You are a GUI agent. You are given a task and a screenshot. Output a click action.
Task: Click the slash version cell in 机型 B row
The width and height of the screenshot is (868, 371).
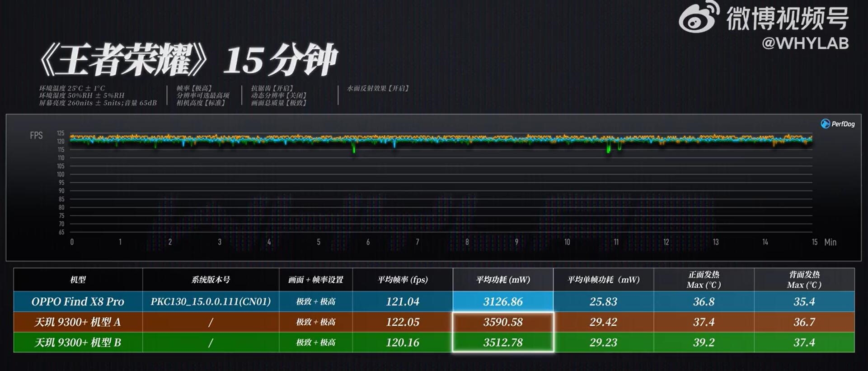click(211, 342)
